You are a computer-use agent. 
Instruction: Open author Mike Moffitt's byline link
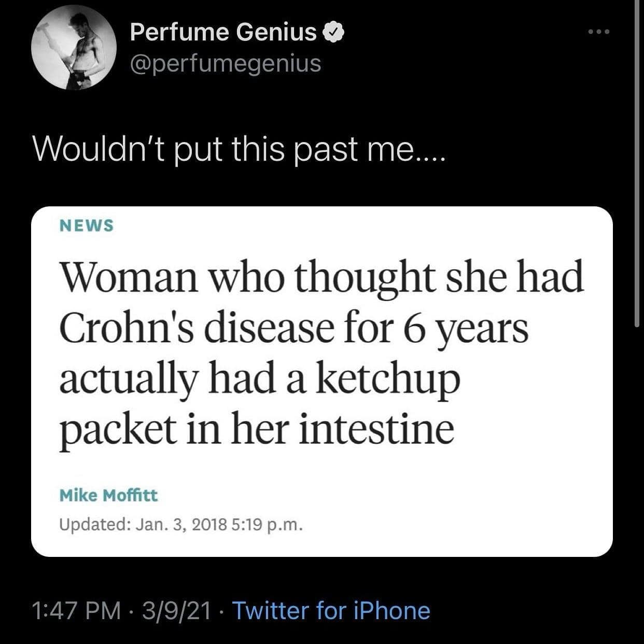point(109,495)
